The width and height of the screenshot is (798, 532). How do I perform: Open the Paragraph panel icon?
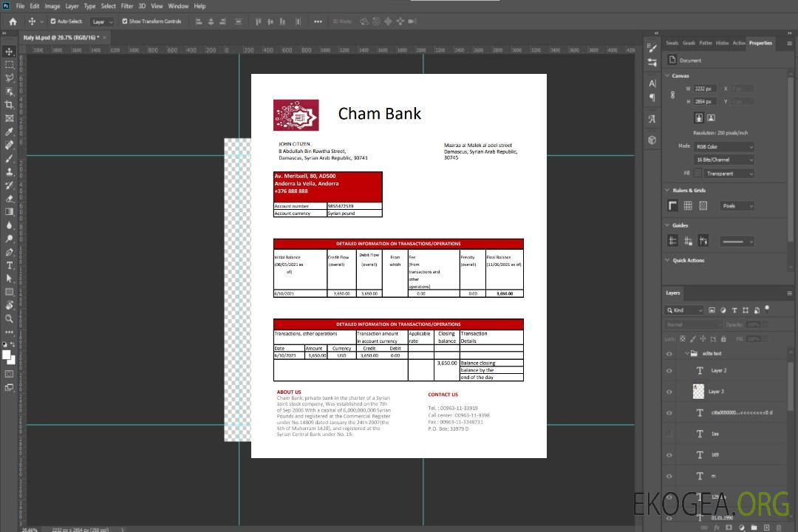click(x=652, y=98)
